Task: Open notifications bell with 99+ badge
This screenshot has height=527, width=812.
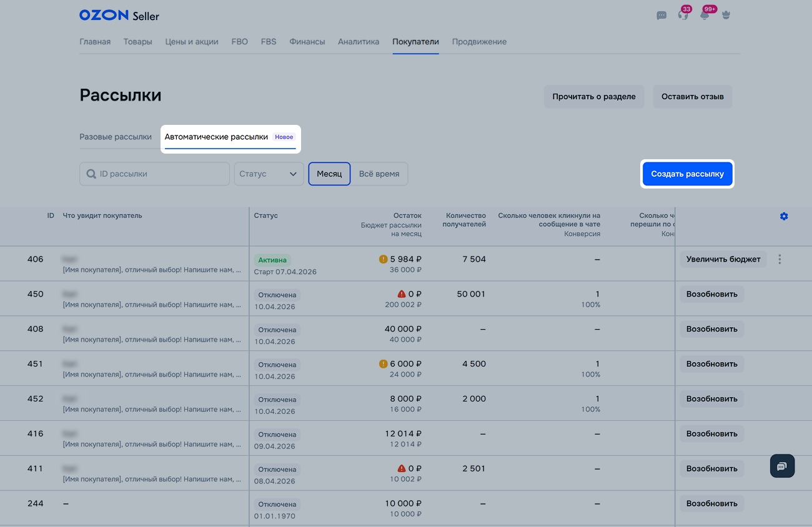Action: click(705, 16)
